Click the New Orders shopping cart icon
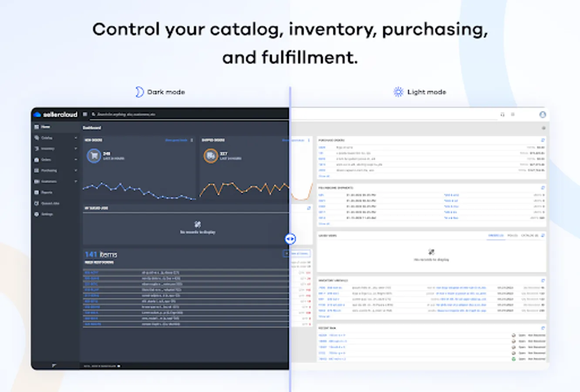The image size is (580, 392). [94, 156]
